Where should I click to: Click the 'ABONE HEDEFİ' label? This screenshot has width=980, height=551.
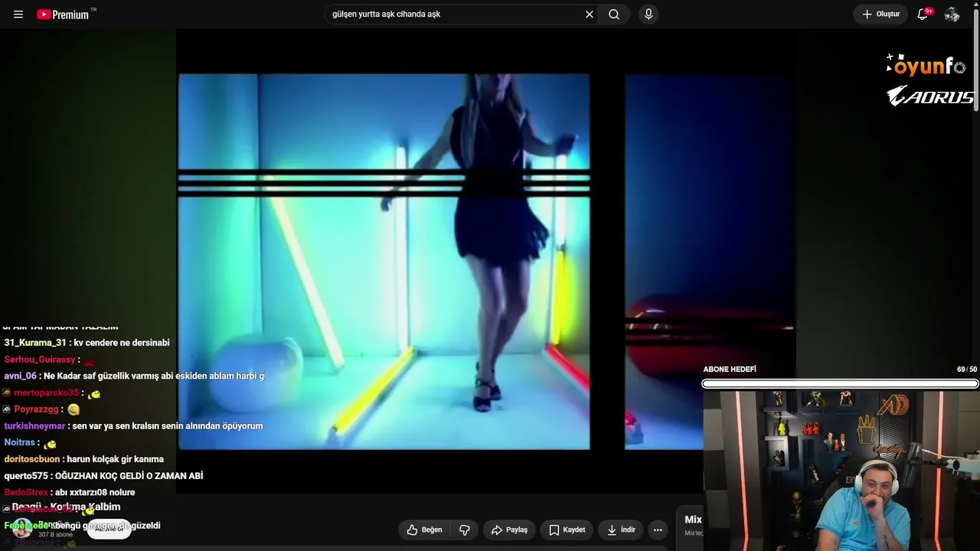[730, 370]
